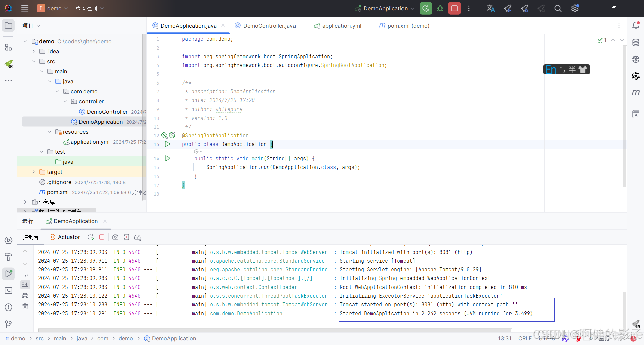Open the Structure tool window

click(9, 47)
